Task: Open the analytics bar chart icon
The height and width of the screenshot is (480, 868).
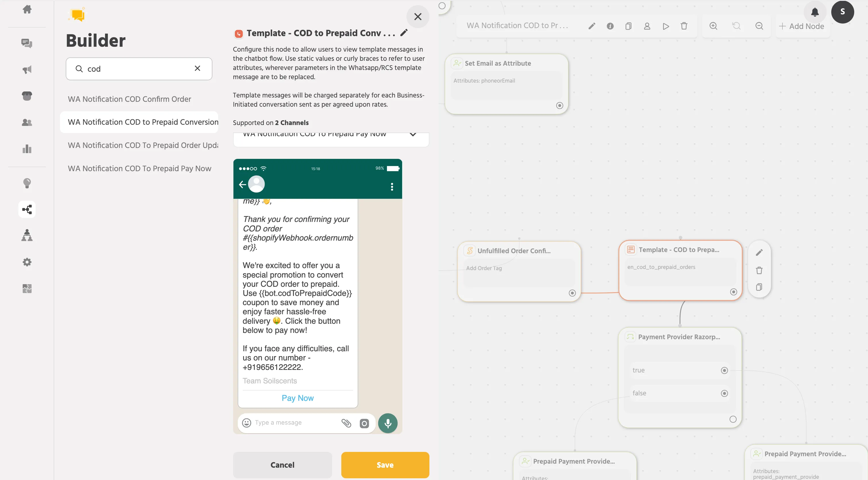Action: click(27, 149)
